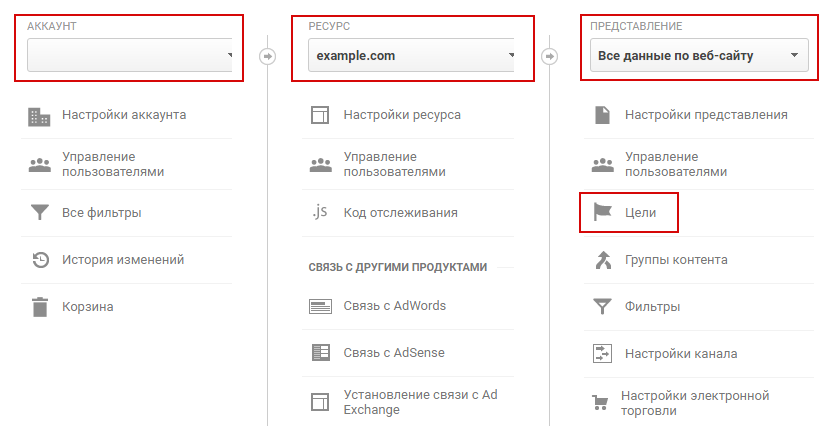This screenshot has height=428, width=828.
Task: Click the AdWords link icon
Action: 320,306
